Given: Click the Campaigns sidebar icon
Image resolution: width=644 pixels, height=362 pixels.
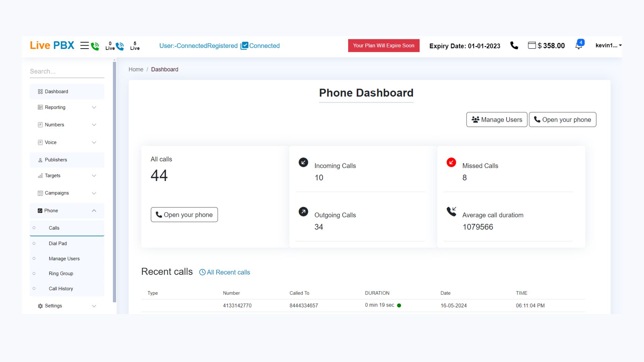Looking at the screenshot, I should 40,193.
